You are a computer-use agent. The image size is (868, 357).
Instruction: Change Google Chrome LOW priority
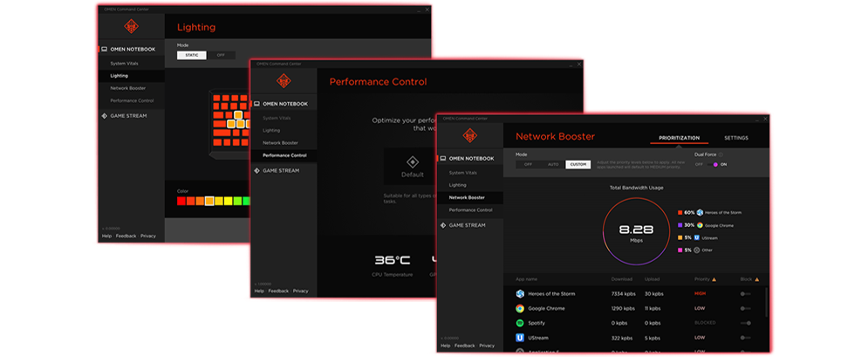700,308
